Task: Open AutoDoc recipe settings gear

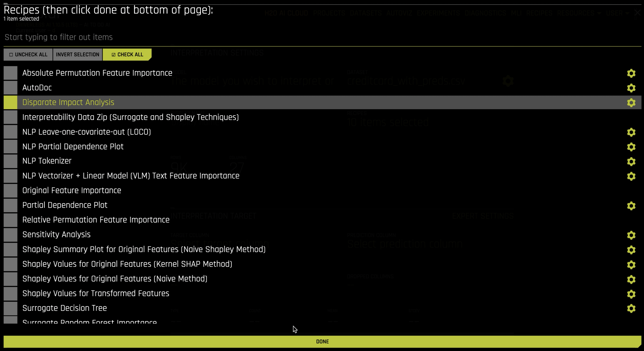Action: pyautogui.click(x=631, y=88)
